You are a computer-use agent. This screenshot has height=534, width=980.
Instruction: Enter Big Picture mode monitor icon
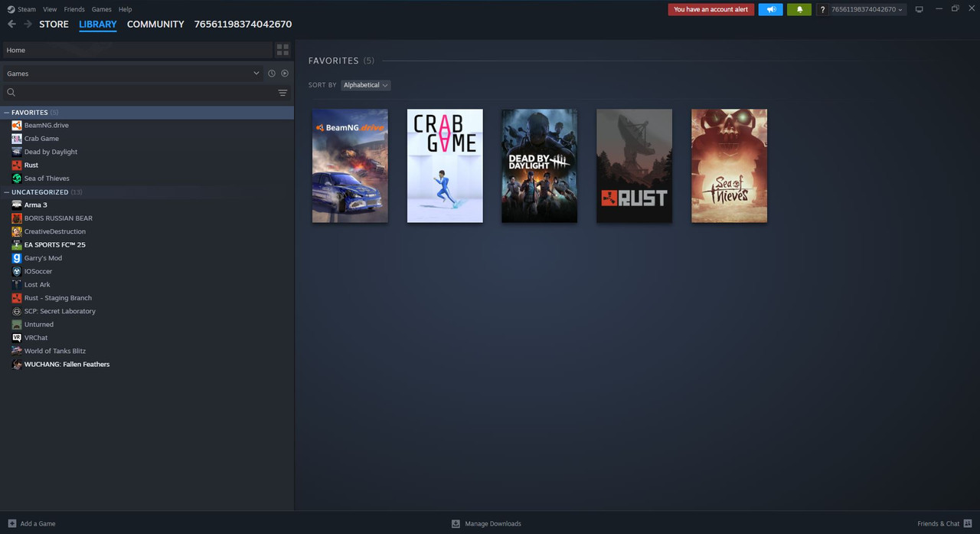tap(920, 9)
